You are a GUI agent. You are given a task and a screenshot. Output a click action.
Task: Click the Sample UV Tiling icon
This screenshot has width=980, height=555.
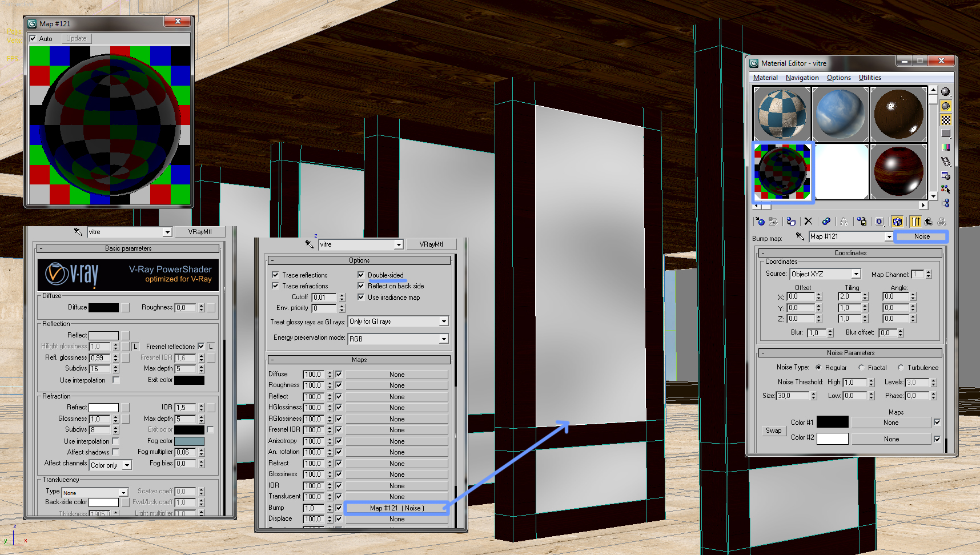946,134
